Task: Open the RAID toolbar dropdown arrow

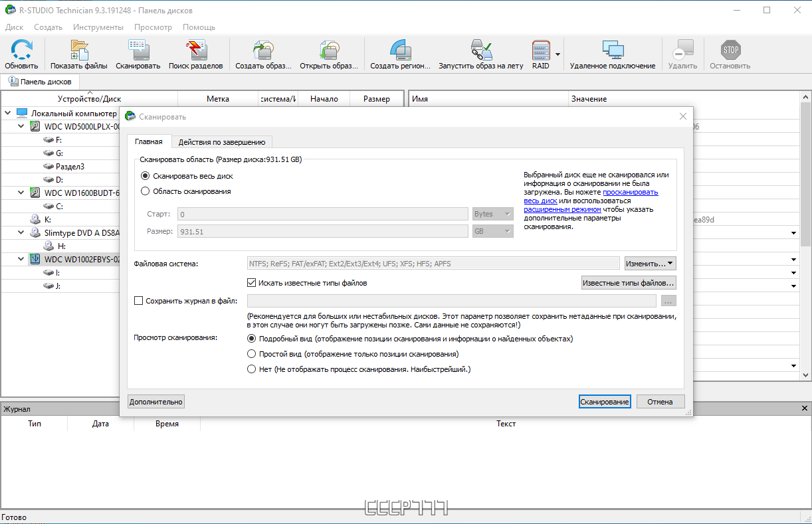Action: (558, 54)
